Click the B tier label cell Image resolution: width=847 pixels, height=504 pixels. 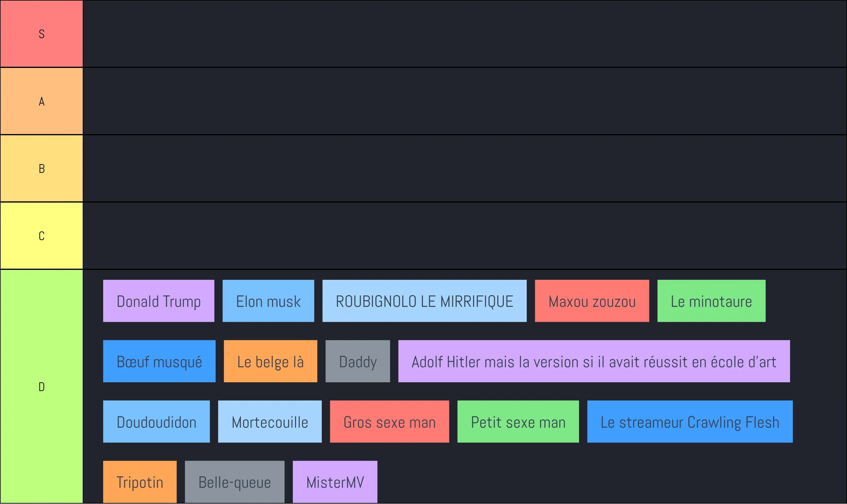[x=42, y=169]
